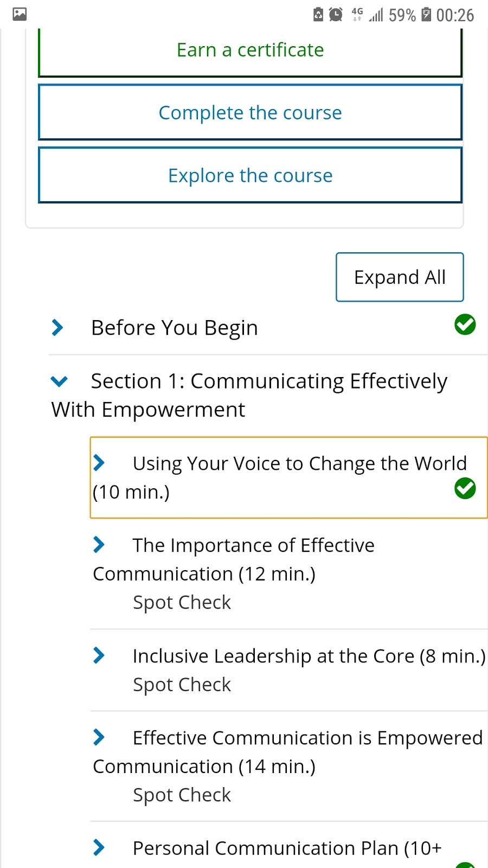
Task: Click green checkmark on Using Your Voice lesson
Action: (465, 489)
